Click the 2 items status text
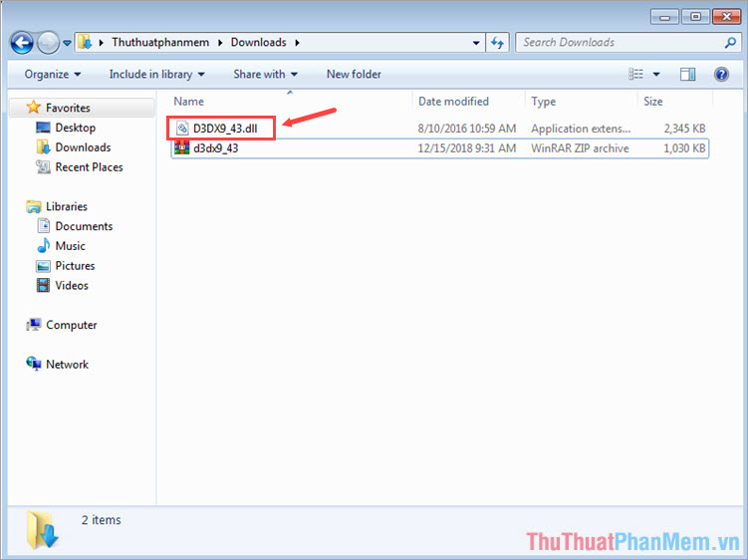The image size is (748, 560). pyautogui.click(x=102, y=520)
